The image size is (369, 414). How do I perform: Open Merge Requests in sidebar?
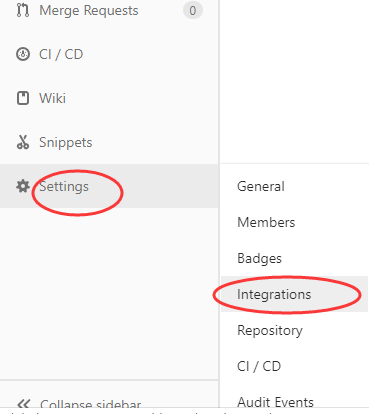click(x=89, y=10)
